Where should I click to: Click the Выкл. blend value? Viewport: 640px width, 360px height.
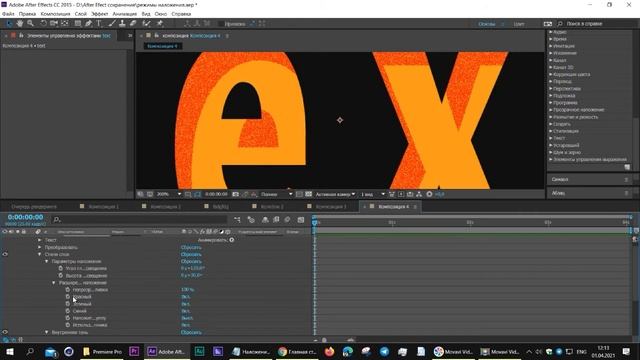click(x=187, y=318)
